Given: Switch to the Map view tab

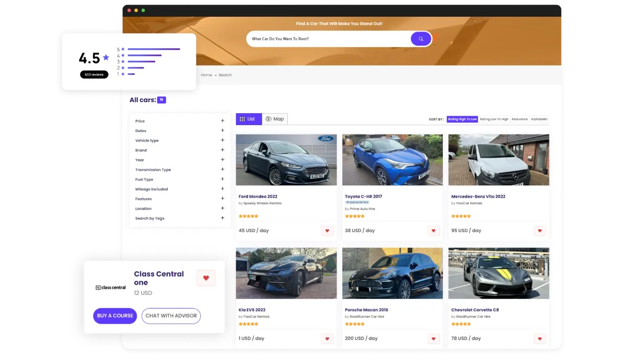Looking at the screenshot, I should click(275, 119).
